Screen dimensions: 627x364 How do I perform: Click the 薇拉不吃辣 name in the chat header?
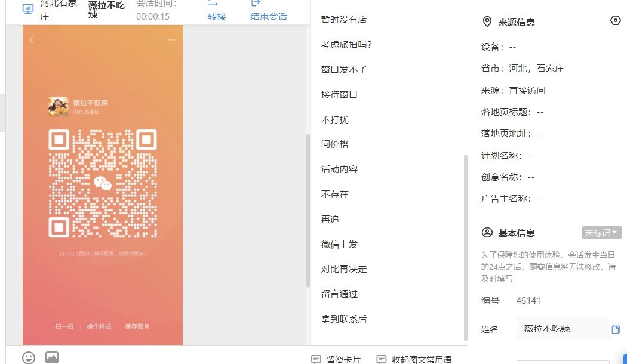pyautogui.click(x=106, y=10)
